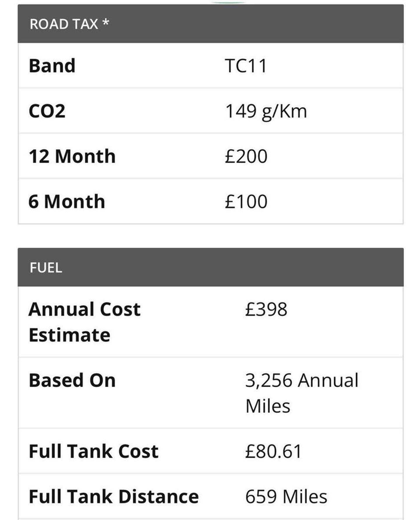The image size is (420, 520).
Task: Click the £100 six-month tax value
Action: 246,202
